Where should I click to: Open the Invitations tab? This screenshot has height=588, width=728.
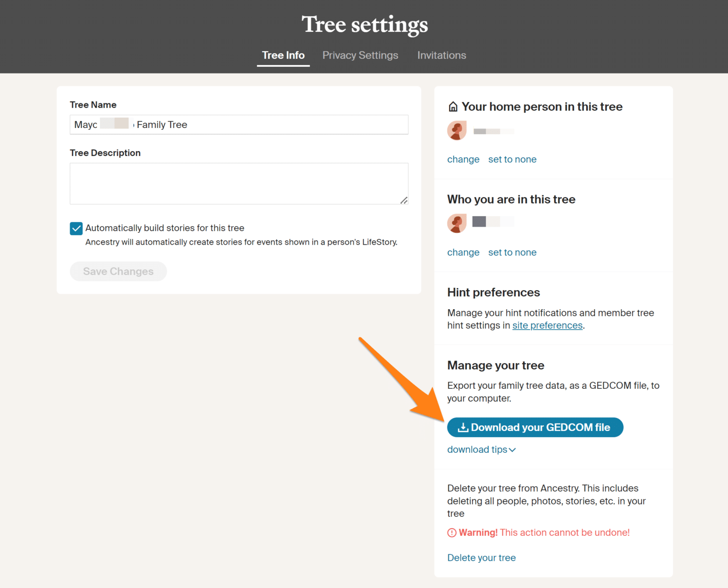click(x=441, y=55)
